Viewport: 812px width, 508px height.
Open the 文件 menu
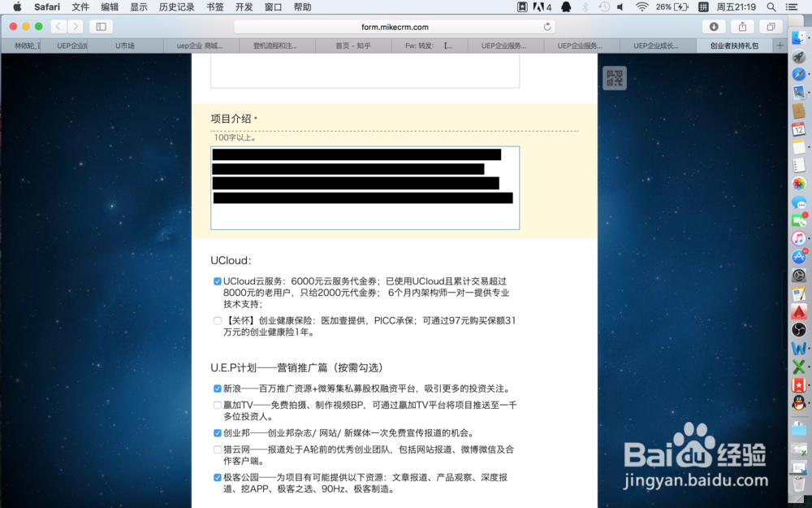[80, 7]
